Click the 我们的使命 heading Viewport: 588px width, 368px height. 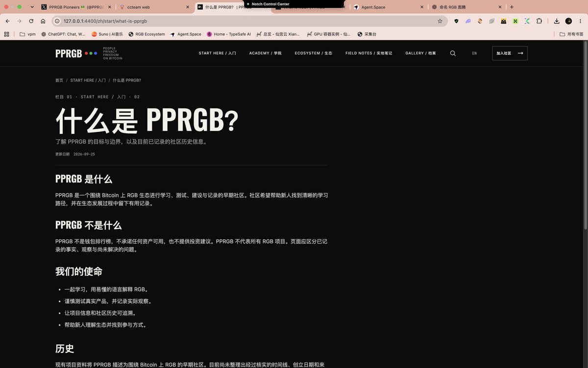click(x=79, y=271)
